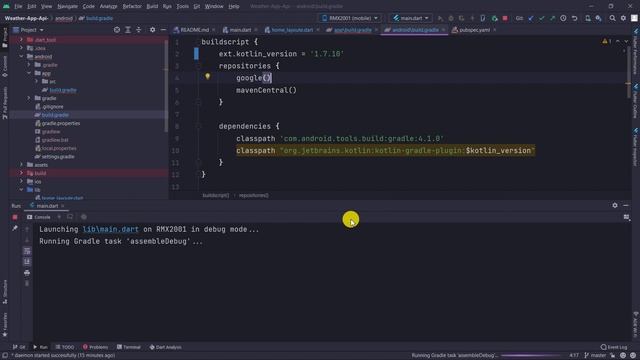Click the print icon in Run console sidebar
The width and height of the screenshot is (640, 360).
coord(27,273)
